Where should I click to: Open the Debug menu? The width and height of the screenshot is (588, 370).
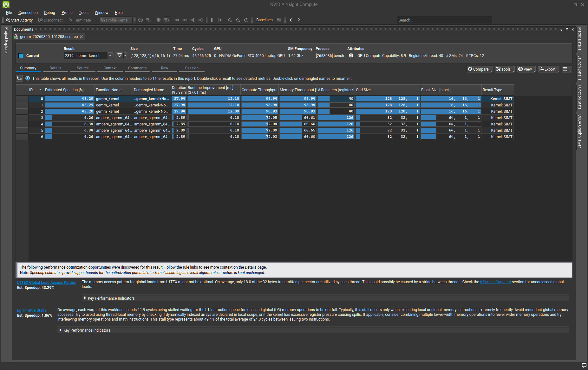[x=49, y=13]
